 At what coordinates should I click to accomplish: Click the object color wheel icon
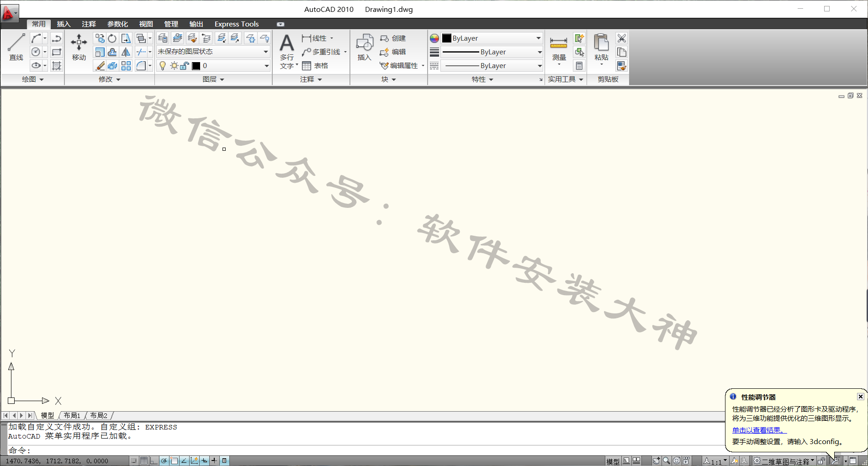click(434, 38)
